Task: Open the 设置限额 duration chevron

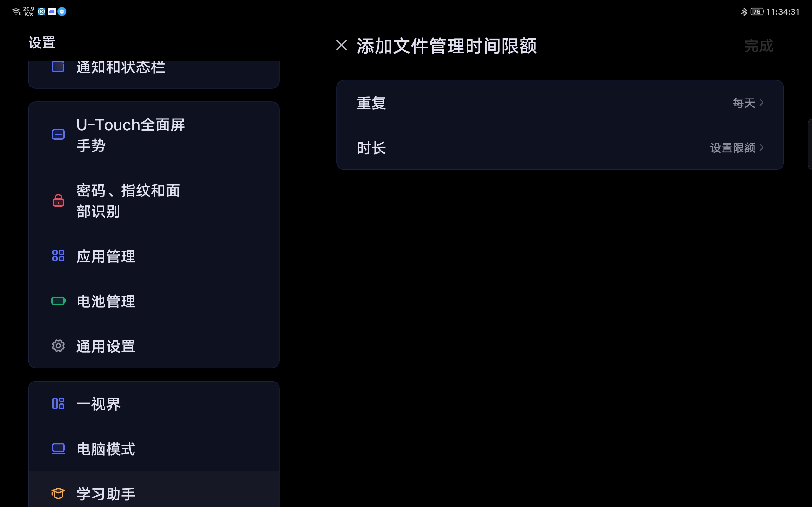Action: point(761,148)
